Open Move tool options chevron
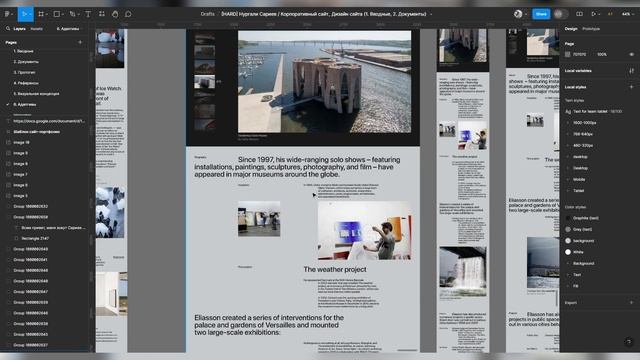The image size is (640, 360). [31, 14]
